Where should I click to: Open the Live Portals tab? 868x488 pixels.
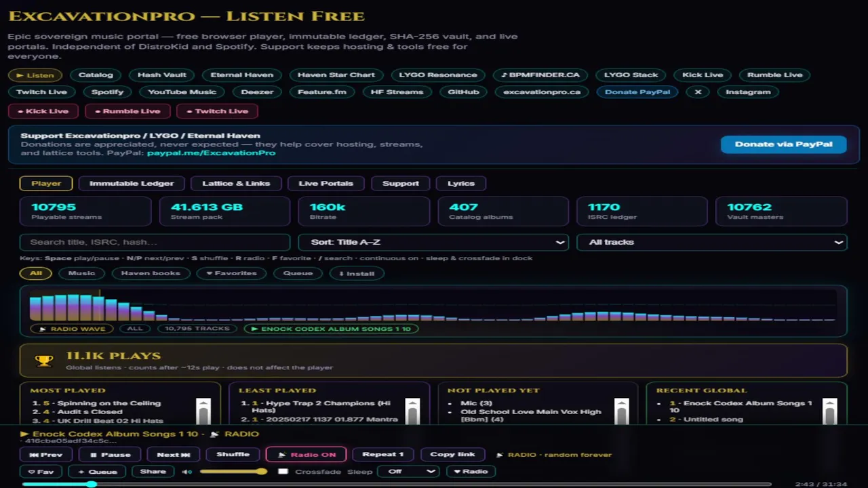coord(326,183)
